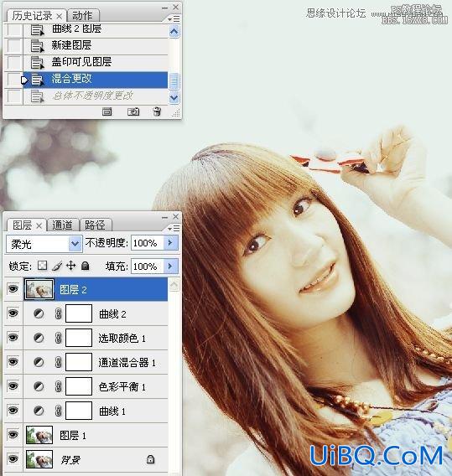The height and width of the screenshot is (476, 452).
Task: Hide the 选取颜色 1 layer
Action: [13, 337]
